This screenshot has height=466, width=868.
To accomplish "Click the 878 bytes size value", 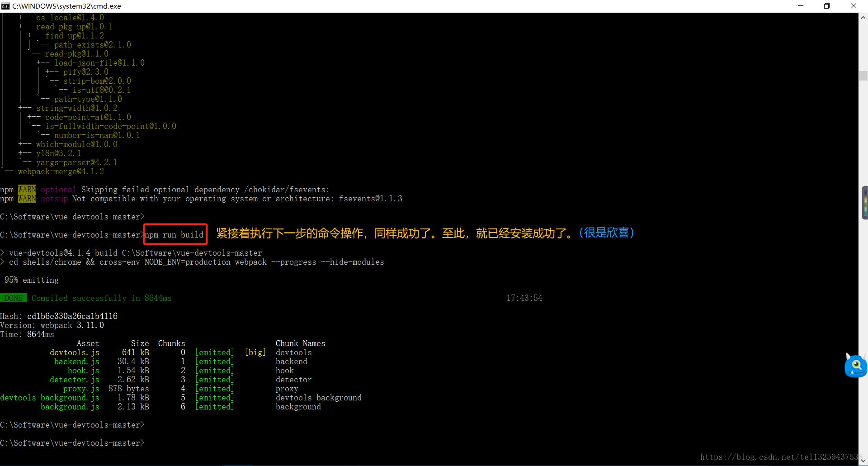I will coord(129,389).
